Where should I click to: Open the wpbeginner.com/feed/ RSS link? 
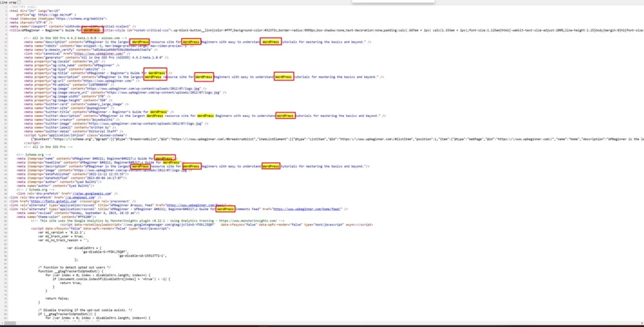pos(196,205)
